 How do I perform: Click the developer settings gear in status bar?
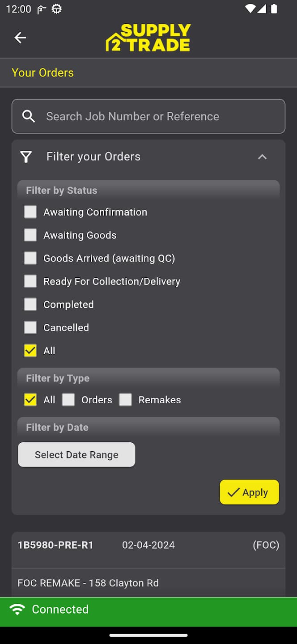point(56,8)
